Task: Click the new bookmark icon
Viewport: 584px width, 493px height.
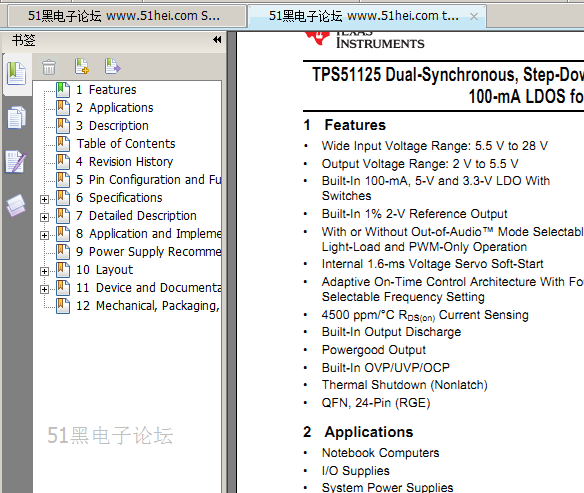Action: coord(82,66)
